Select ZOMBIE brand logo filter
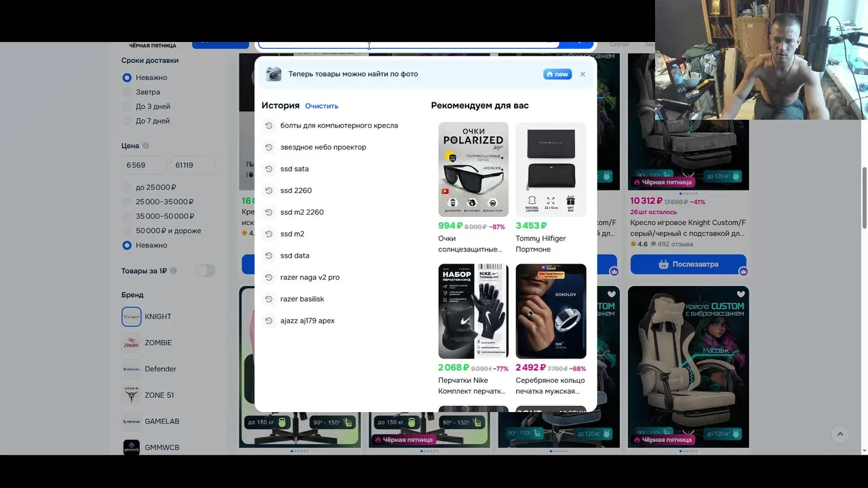This screenshot has width=868, height=488. 132,343
